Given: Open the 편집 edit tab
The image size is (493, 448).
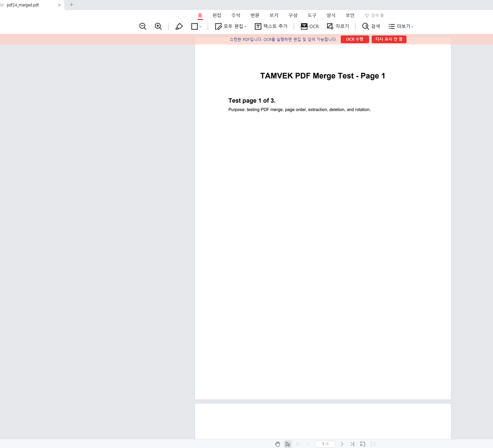Looking at the screenshot, I should (x=217, y=15).
